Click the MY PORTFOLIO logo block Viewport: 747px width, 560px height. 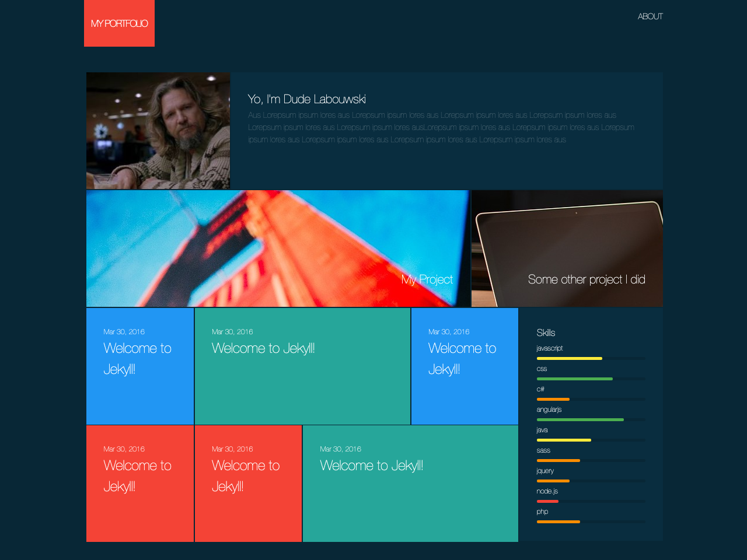pyautogui.click(x=119, y=23)
